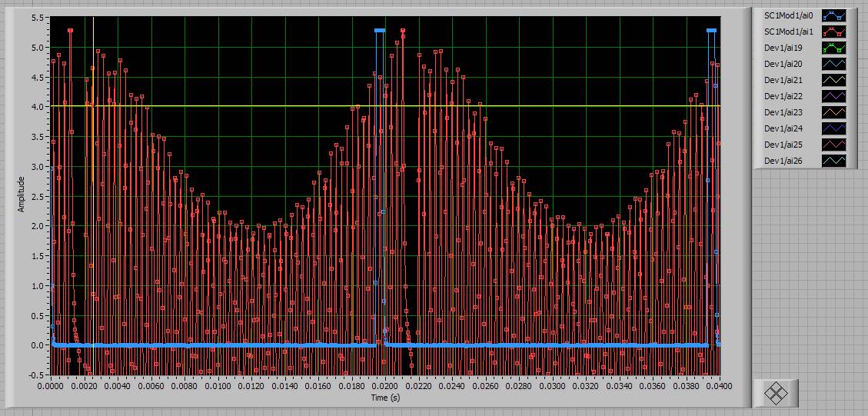This screenshot has width=868, height=416.
Task: Click the Dev1/ai19 plot legend icon
Action: tap(833, 48)
